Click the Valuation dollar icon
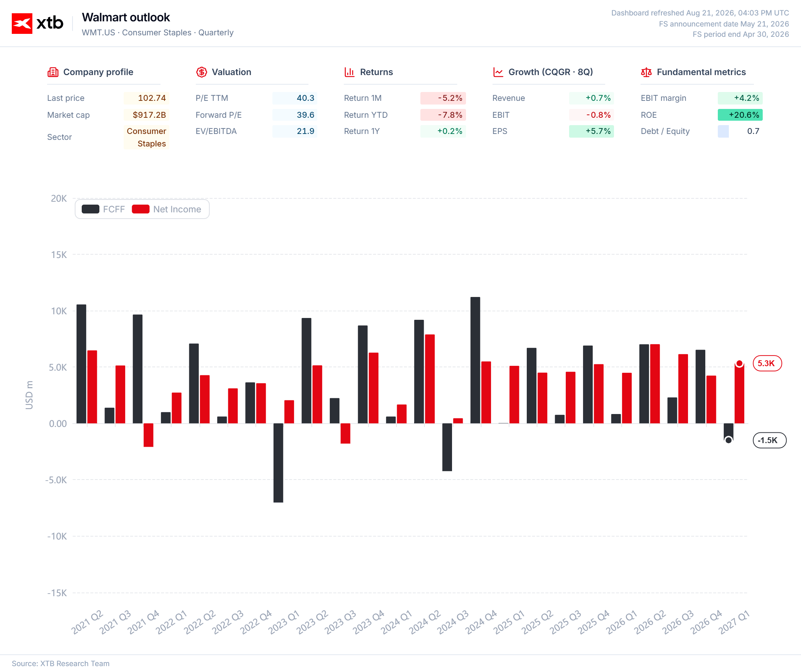 [x=201, y=72]
